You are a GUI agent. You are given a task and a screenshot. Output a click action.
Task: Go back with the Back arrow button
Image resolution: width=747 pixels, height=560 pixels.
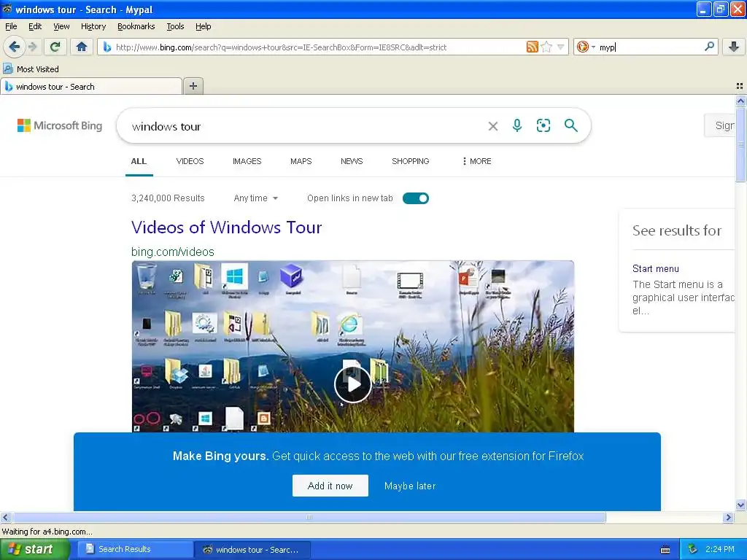click(x=15, y=47)
